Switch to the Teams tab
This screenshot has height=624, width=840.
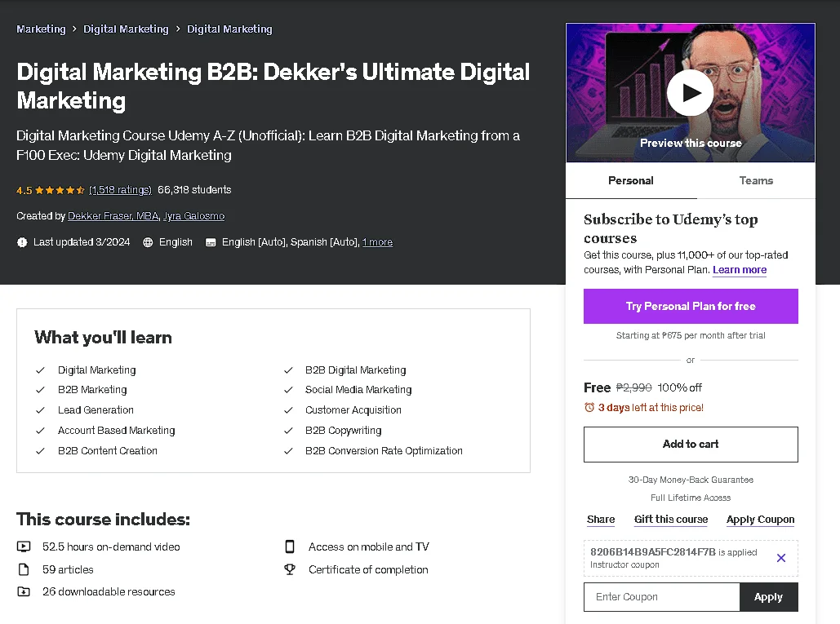[x=756, y=180]
